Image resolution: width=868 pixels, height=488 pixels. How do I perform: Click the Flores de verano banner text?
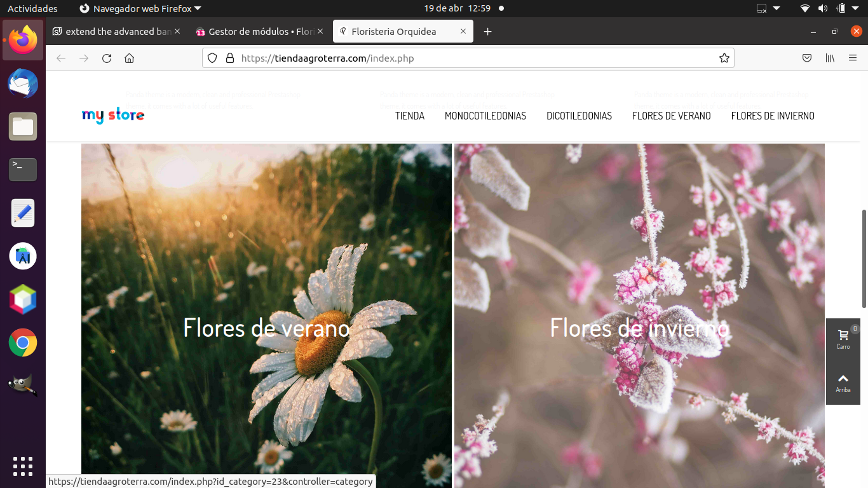click(266, 328)
